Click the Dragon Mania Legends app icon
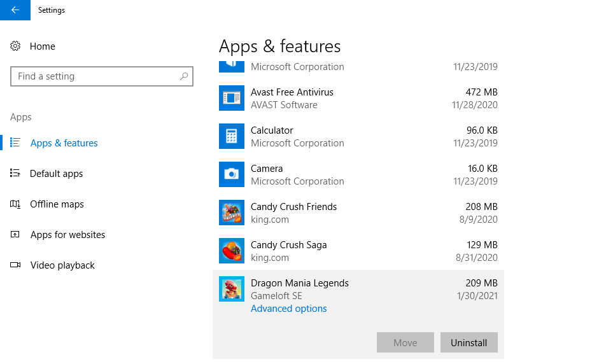606x364 pixels. coord(231,289)
